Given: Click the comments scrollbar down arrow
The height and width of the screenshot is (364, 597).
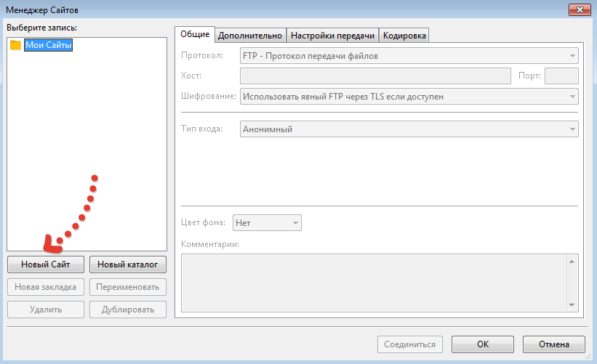Looking at the screenshot, I should pos(572,305).
